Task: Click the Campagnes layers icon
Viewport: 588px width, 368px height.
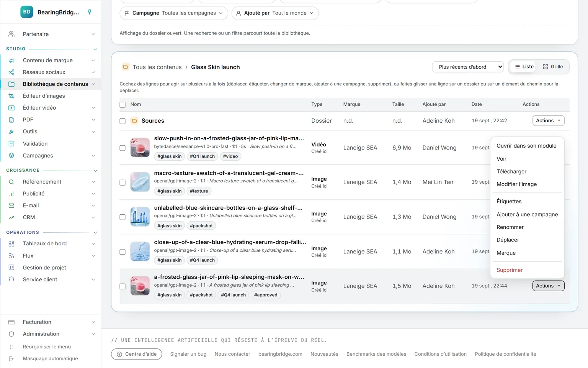Action: (11, 156)
